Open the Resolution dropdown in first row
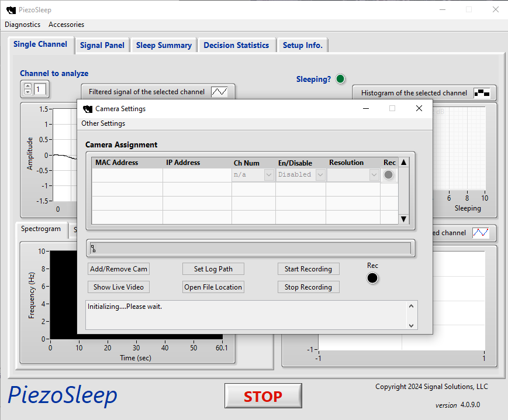The image size is (508, 420). click(x=374, y=175)
